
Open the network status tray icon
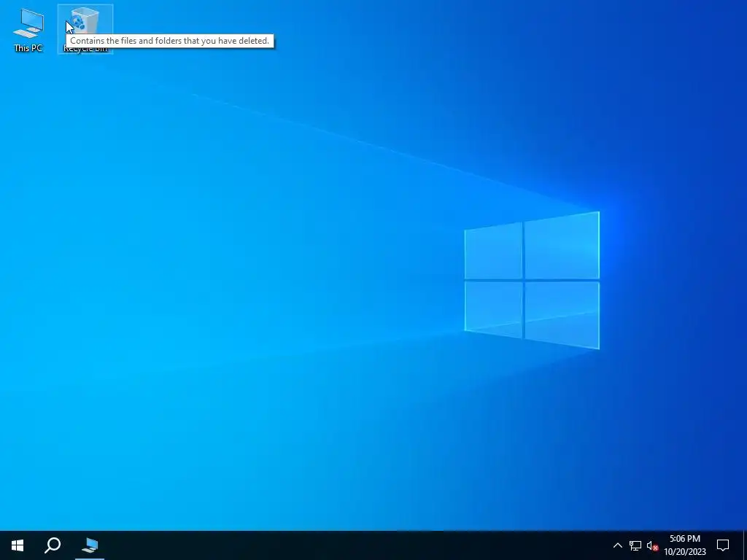(635, 545)
